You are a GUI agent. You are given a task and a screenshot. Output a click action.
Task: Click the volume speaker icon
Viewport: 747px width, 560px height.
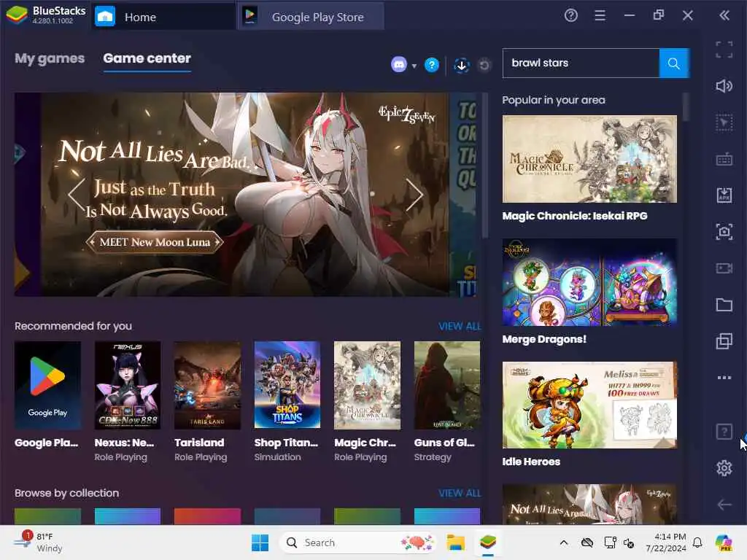pos(724,86)
